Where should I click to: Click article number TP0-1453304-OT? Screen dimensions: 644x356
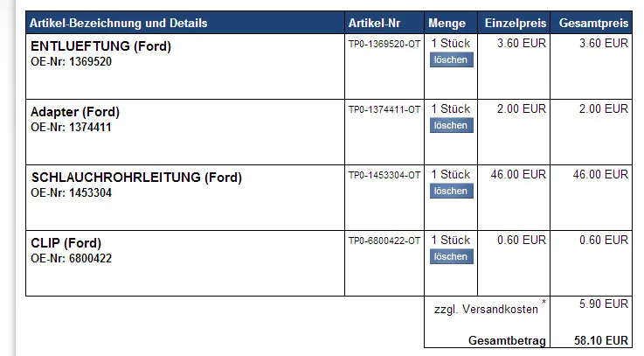click(384, 176)
